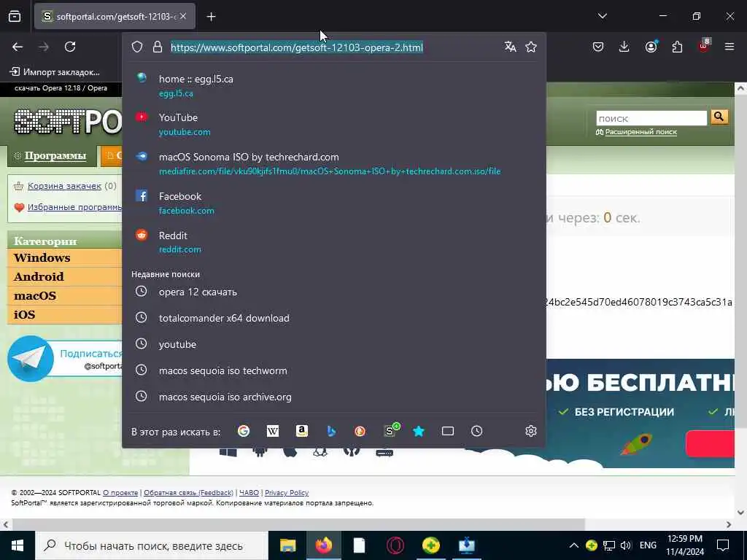747x560 pixels.
Task: Bookmark this page with the star icon
Action: pos(531,47)
